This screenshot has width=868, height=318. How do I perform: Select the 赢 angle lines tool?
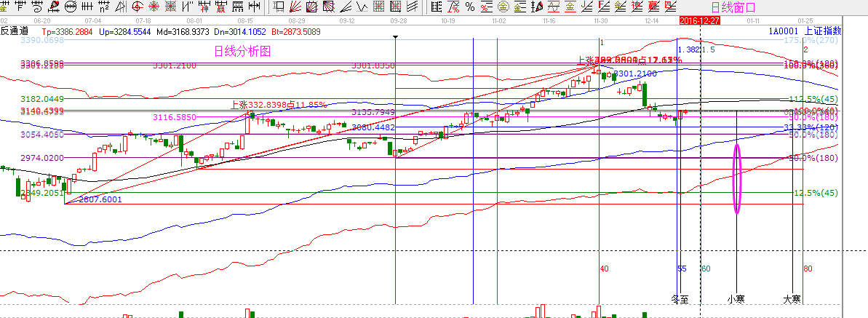coord(654,7)
